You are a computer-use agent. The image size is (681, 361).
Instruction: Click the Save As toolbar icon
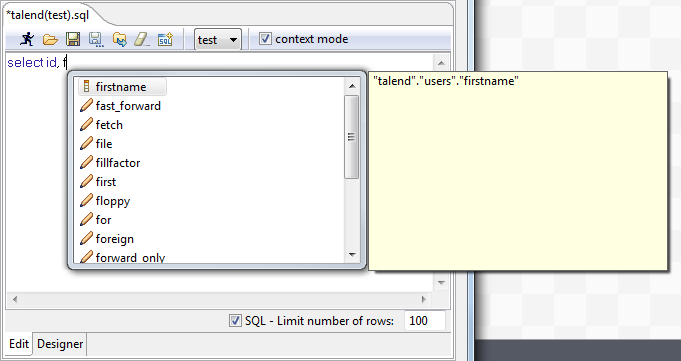pyautogui.click(x=96, y=40)
